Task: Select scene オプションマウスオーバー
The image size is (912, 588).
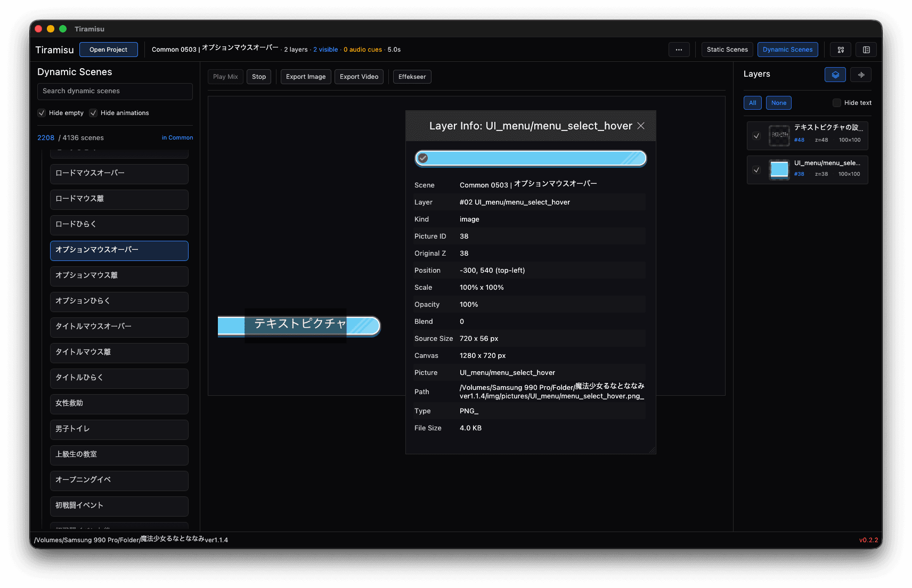Action: (x=119, y=250)
